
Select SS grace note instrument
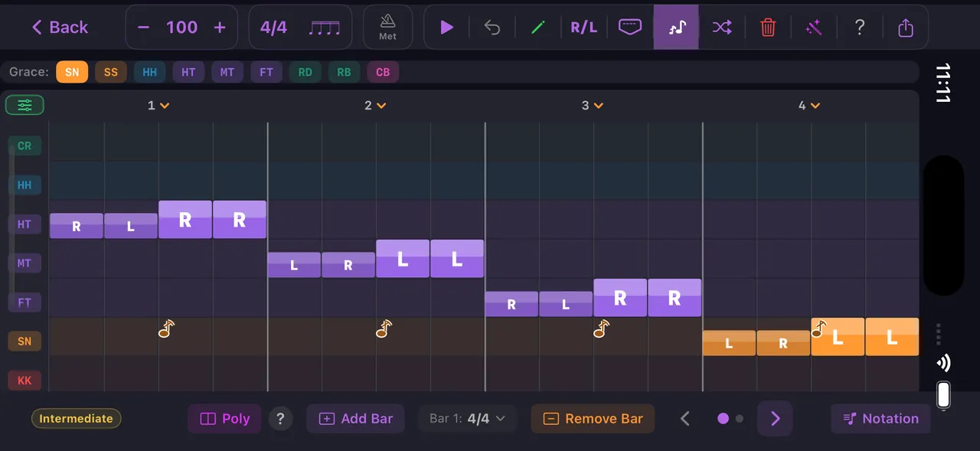click(x=111, y=72)
